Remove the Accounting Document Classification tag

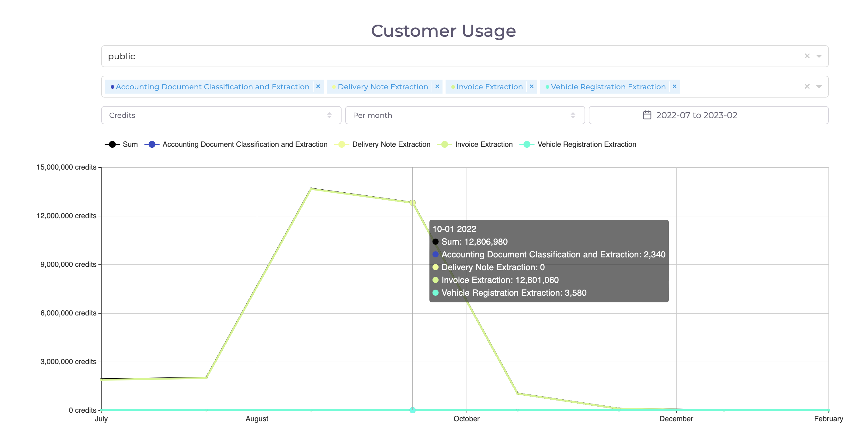[318, 87]
